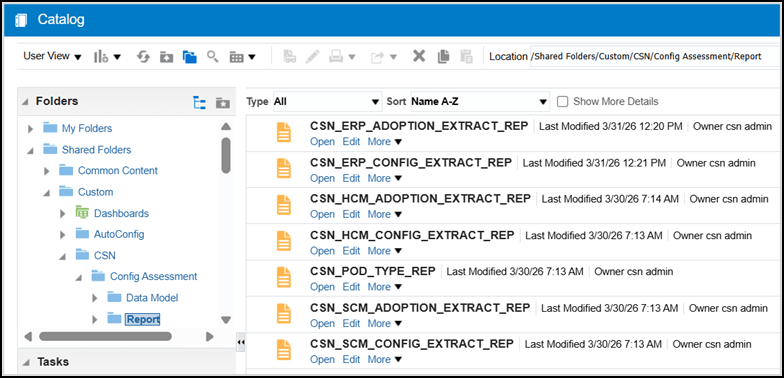Viewport: 784px width, 378px height.
Task: Collapse the Tasks panel header
Action: coord(25,362)
